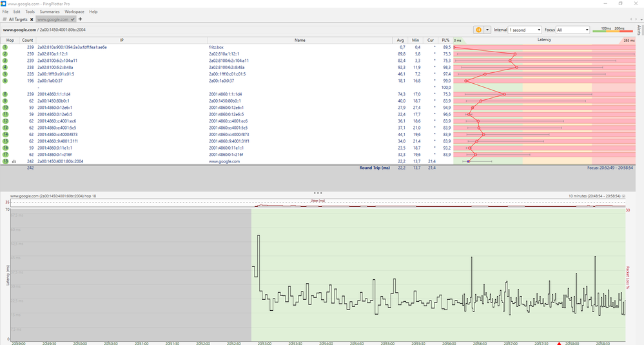Sort by the Hop column header
The height and width of the screenshot is (345, 644).
coord(10,40)
